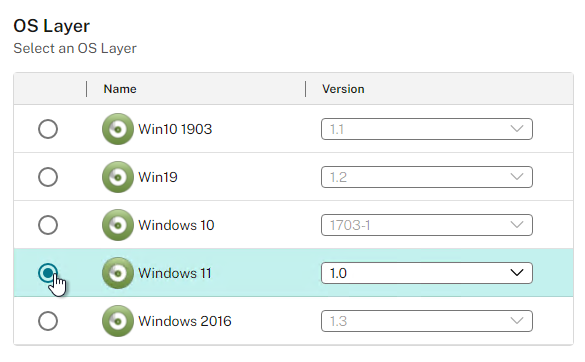Open the Windows 11 version 1.0 dropdown
Screen dimensions: 585x362
coord(426,273)
